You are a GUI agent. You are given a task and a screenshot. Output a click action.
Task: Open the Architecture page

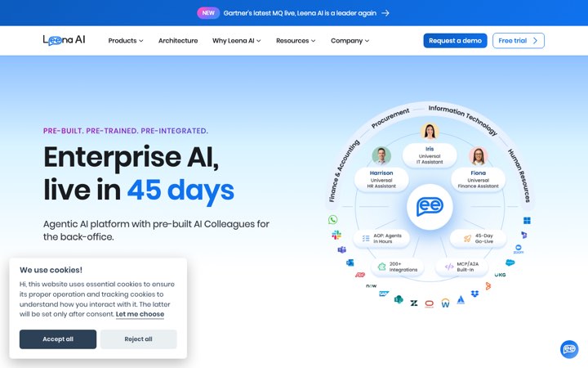coord(178,41)
